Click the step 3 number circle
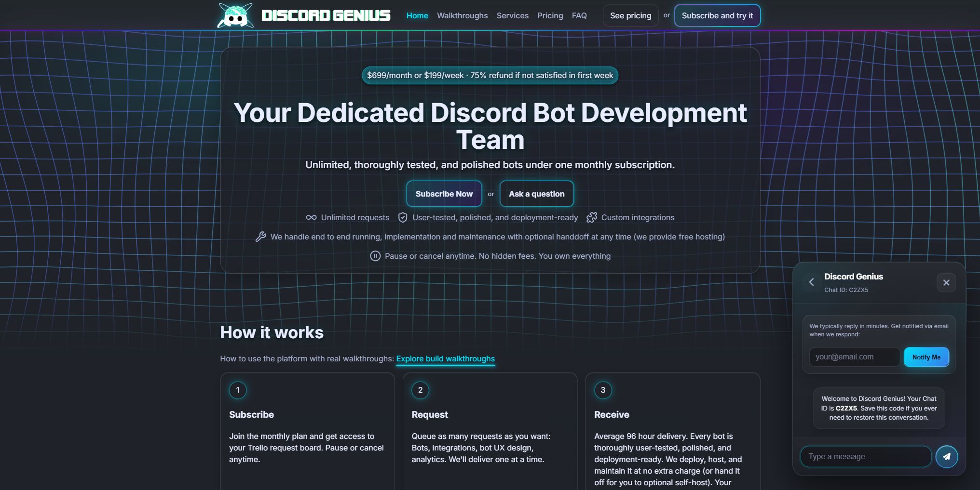 [603, 390]
